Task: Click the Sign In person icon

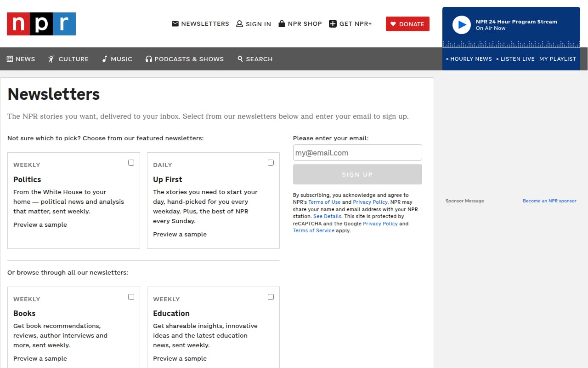Action: click(x=239, y=23)
